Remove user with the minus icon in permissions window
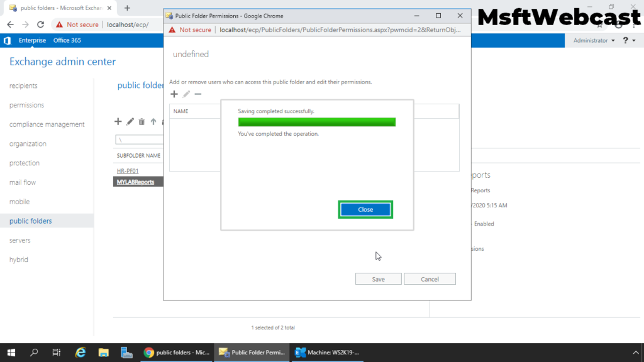Image resolution: width=644 pixels, height=362 pixels. (x=198, y=94)
